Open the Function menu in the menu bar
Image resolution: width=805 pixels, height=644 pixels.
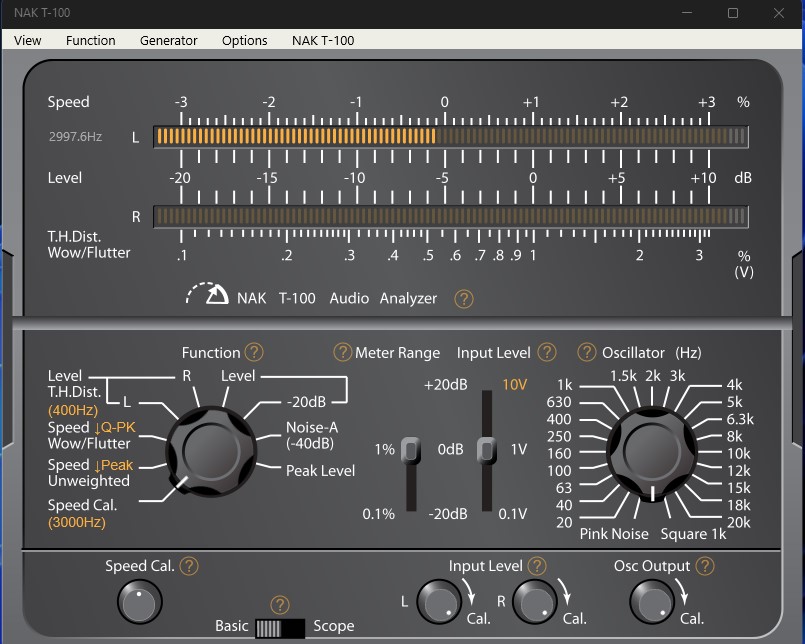pyautogui.click(x=90, y=40)
